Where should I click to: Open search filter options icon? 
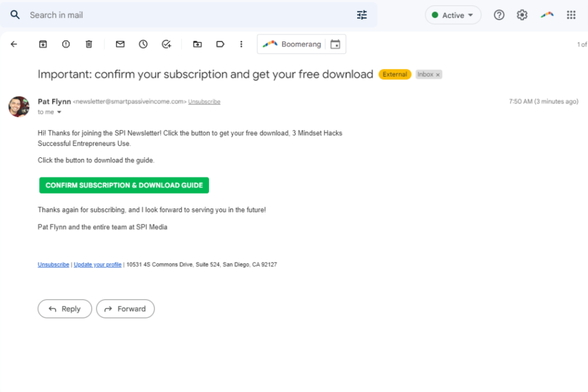pyautogui.click(x=362, y=15)
